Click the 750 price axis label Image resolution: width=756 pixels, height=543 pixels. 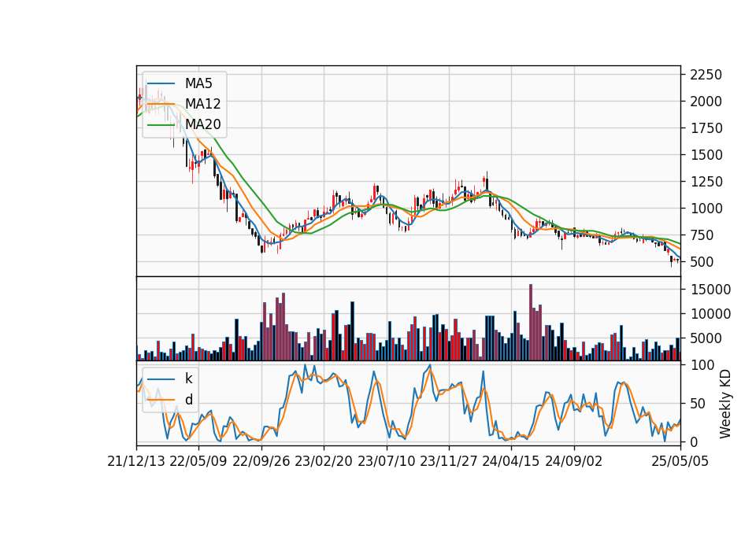pos(702,235)
